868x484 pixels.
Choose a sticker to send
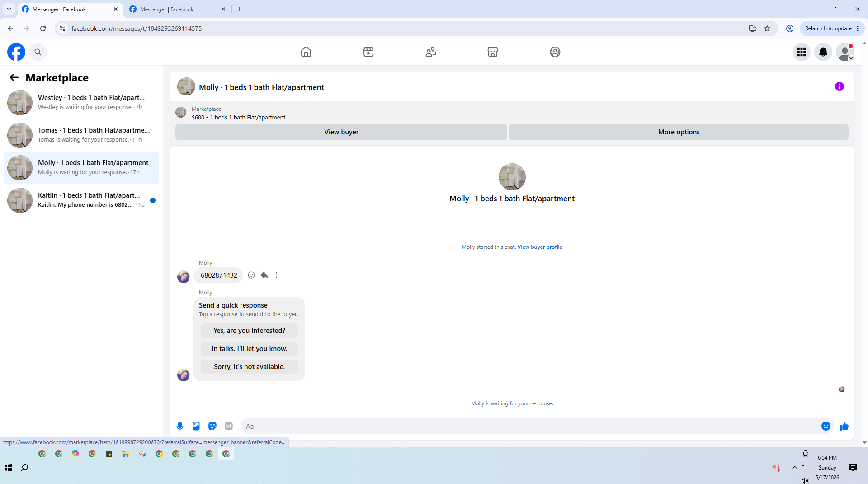[212, 426]
